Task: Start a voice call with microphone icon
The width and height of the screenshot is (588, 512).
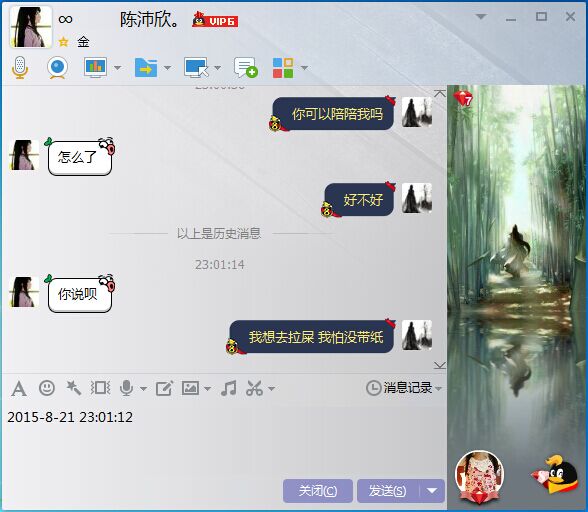Action: click(20, 68)
